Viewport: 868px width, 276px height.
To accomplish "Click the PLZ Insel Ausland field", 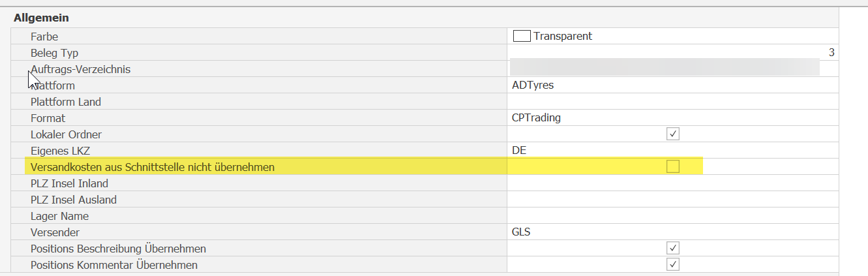I will pos(672,200).
